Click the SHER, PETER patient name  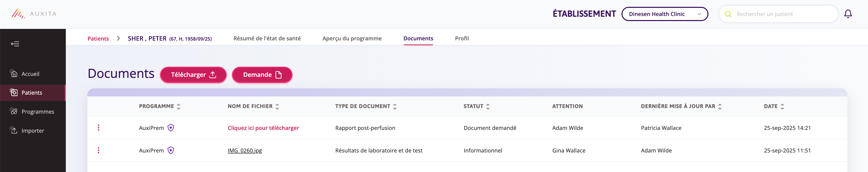pyautogui.click(x=147, y=38)
